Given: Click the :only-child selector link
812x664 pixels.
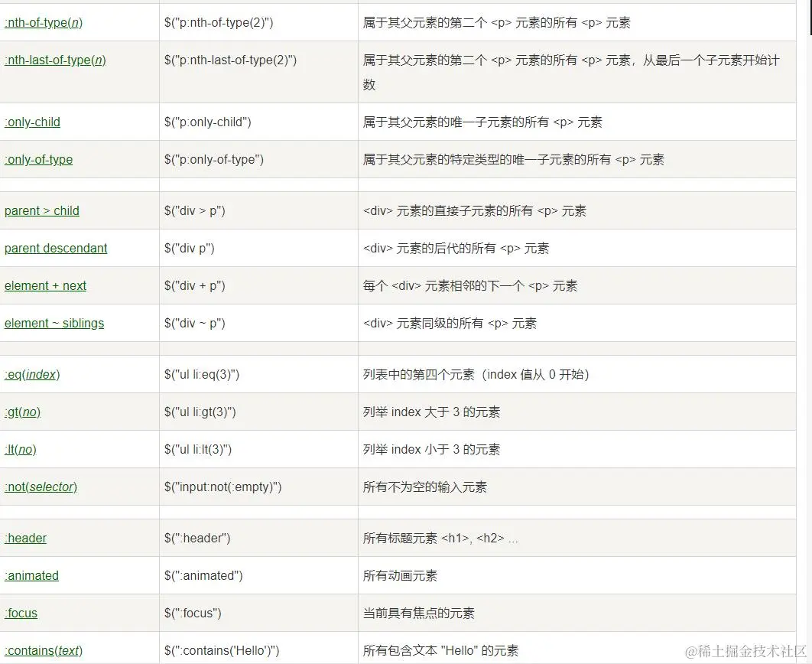Looking at the screenshot, I should click(32, 122).
